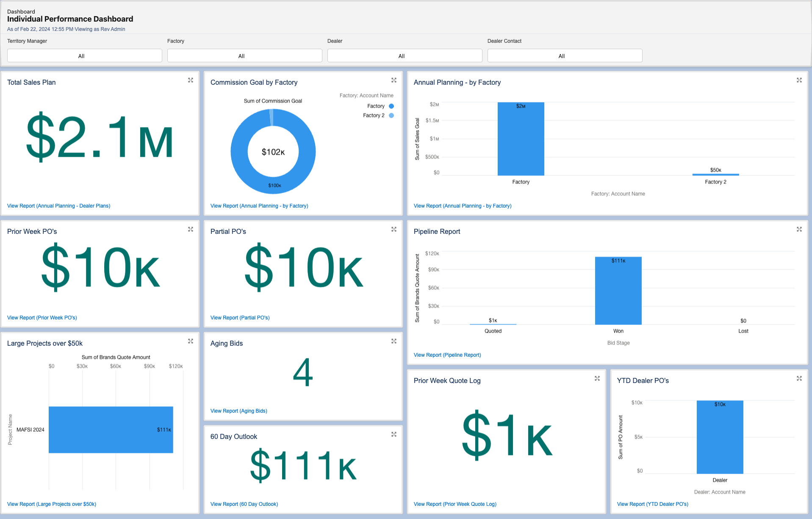The width and height of the screenshot is (812, 519).
Task: Expand the Large Projects over $50k chart
Action: pos(191,341)
